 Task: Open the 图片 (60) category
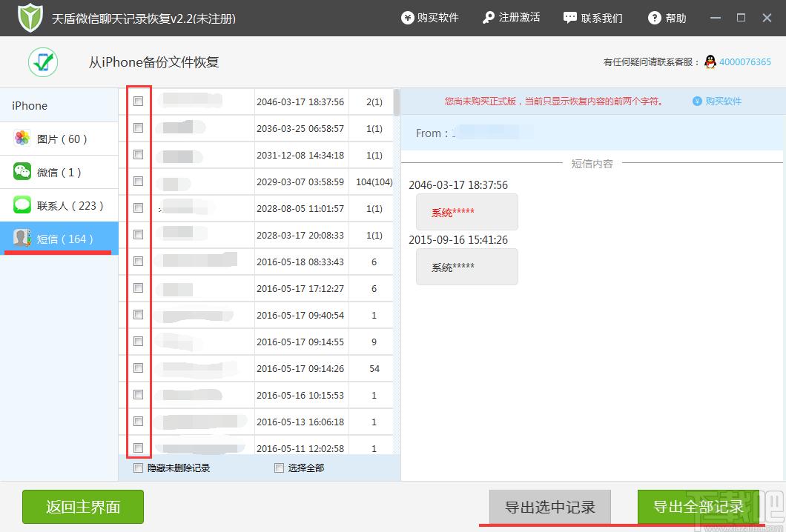click(59, 139)
